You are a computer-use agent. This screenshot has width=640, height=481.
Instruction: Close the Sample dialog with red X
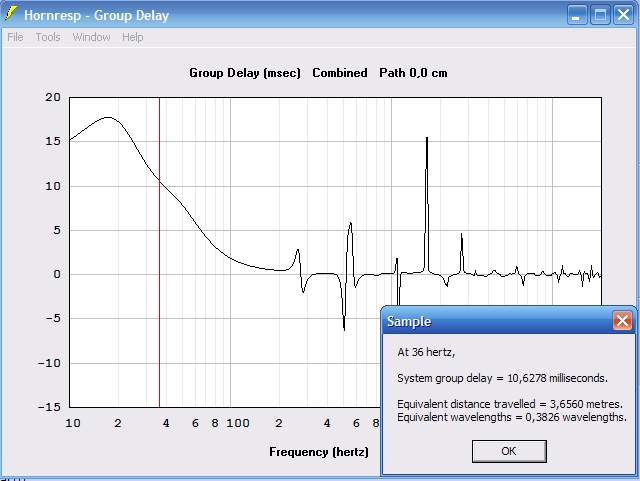(622, 321)
